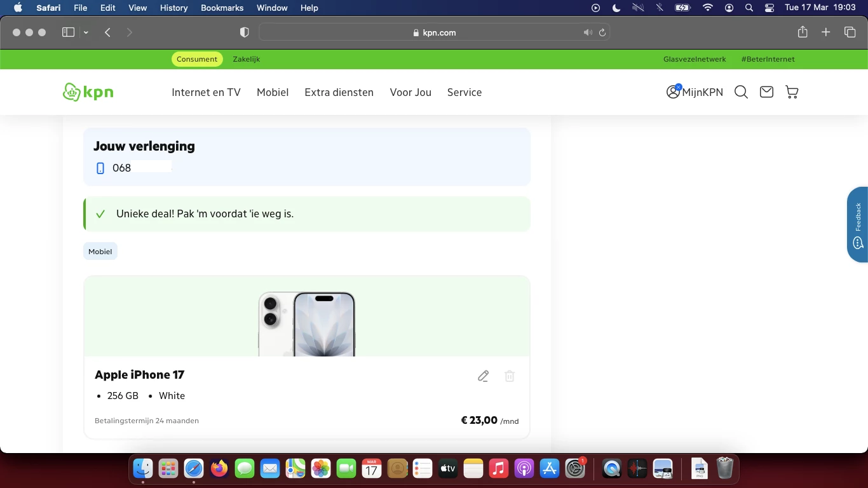Open the Extra diensten menu

[x=339, y=92]
